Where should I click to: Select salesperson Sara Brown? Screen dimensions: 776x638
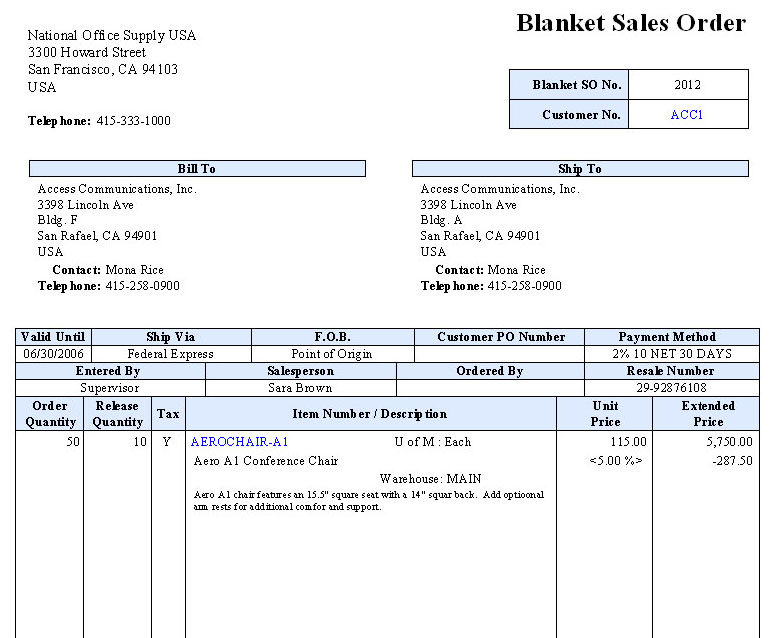pos(300,388)
